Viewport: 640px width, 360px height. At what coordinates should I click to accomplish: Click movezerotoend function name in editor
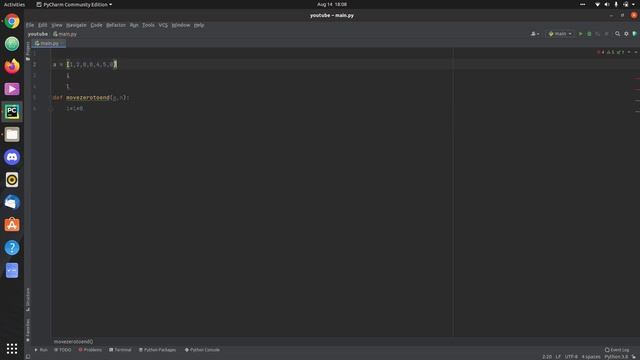click(x=88, y=98)
